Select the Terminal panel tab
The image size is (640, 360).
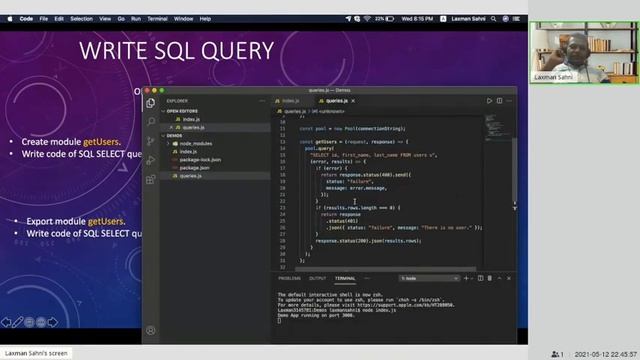click(x=345, y=278)
